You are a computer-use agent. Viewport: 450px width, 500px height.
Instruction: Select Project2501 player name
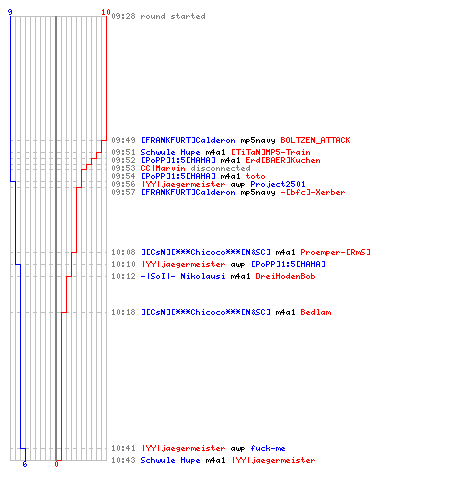coord(278,184)
